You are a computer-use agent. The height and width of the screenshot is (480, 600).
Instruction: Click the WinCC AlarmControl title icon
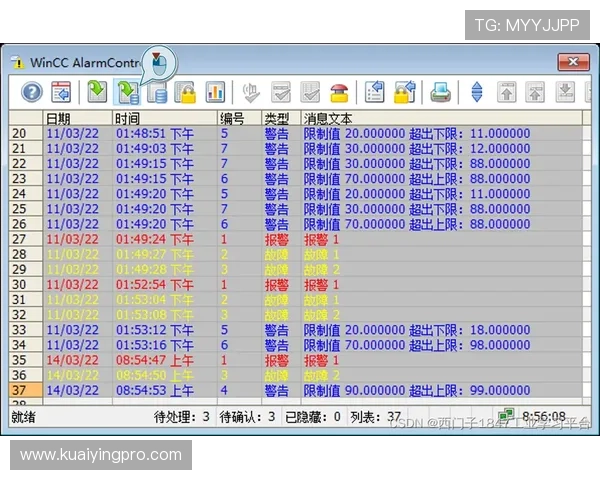tap(18, 62)
